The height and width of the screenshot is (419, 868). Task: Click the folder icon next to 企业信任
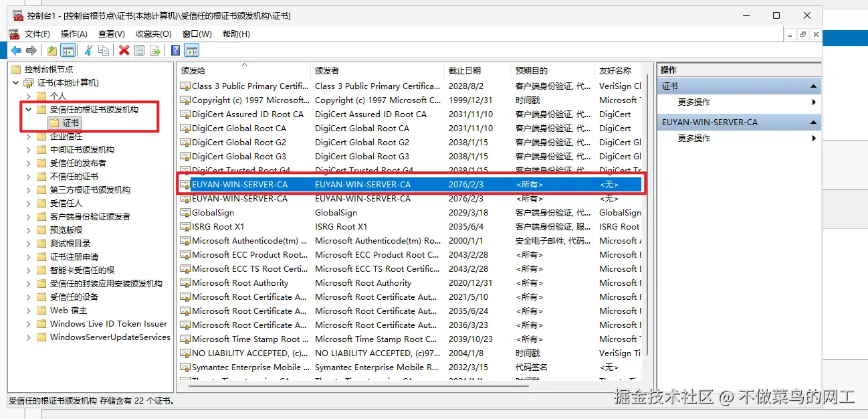41,136
